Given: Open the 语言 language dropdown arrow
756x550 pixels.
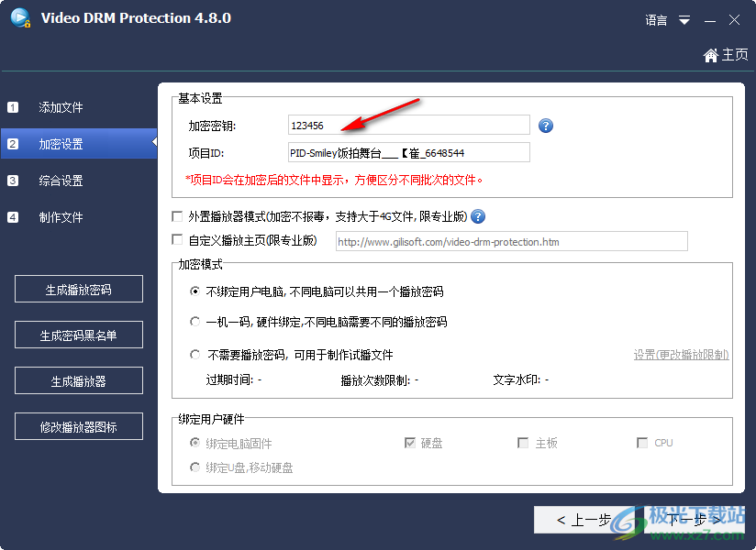Looking at the screenshot, I should [684, 20].
